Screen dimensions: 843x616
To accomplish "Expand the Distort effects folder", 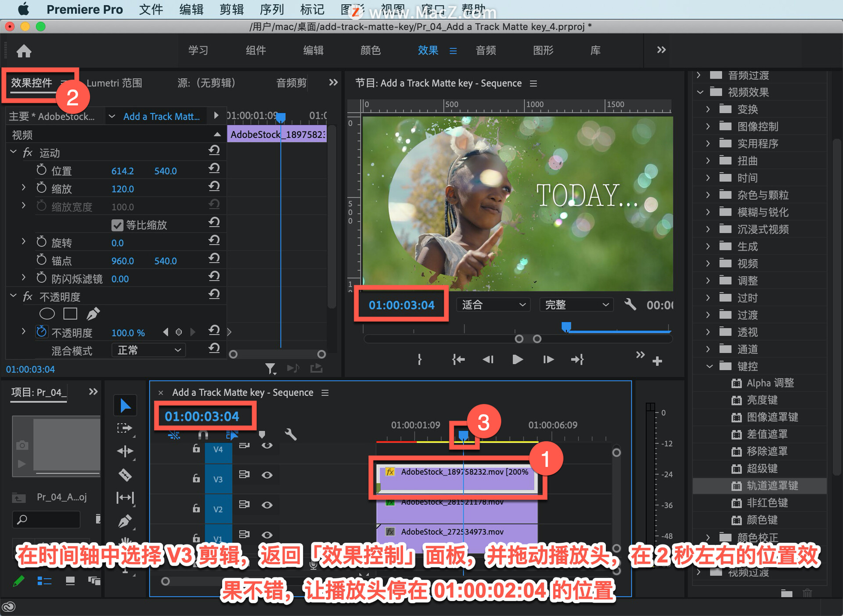I will click(x=708, y=161).
